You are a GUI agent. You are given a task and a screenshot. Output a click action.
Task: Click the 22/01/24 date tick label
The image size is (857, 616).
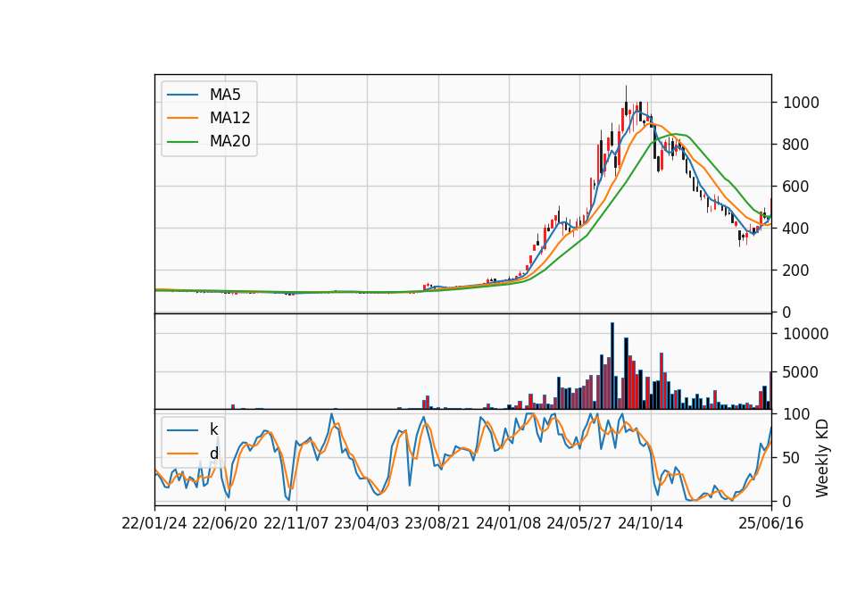(x=154, y=523)
